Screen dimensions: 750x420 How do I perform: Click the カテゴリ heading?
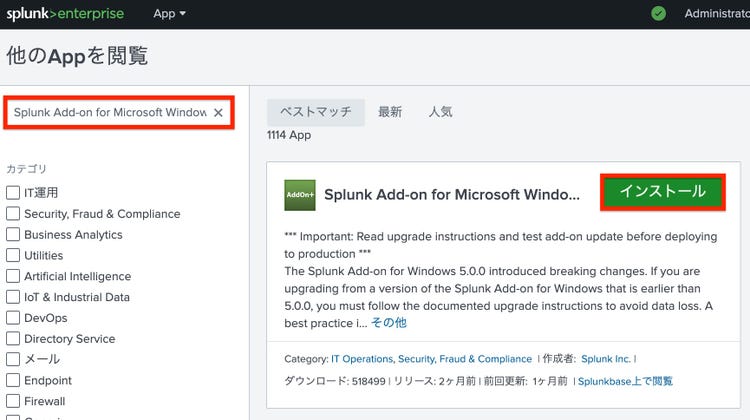coord(26,169)
